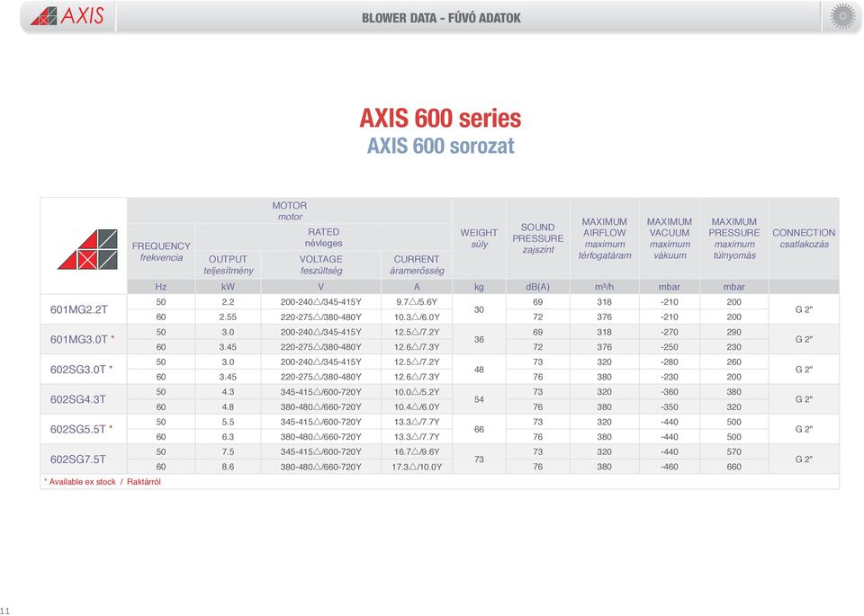This screenshot has height=616, width=864.
Task: Click the gear emblem in the header
Action: pyautogui.click(x=842, y=16)
